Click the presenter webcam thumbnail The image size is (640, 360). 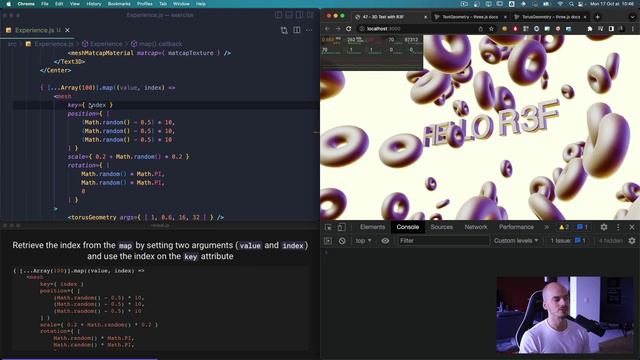(x=564, y=314)
